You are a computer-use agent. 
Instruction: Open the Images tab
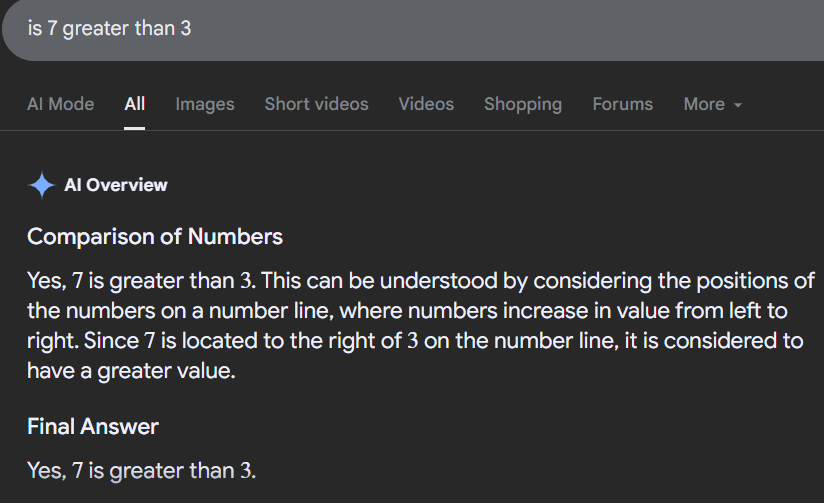point(205,104)
